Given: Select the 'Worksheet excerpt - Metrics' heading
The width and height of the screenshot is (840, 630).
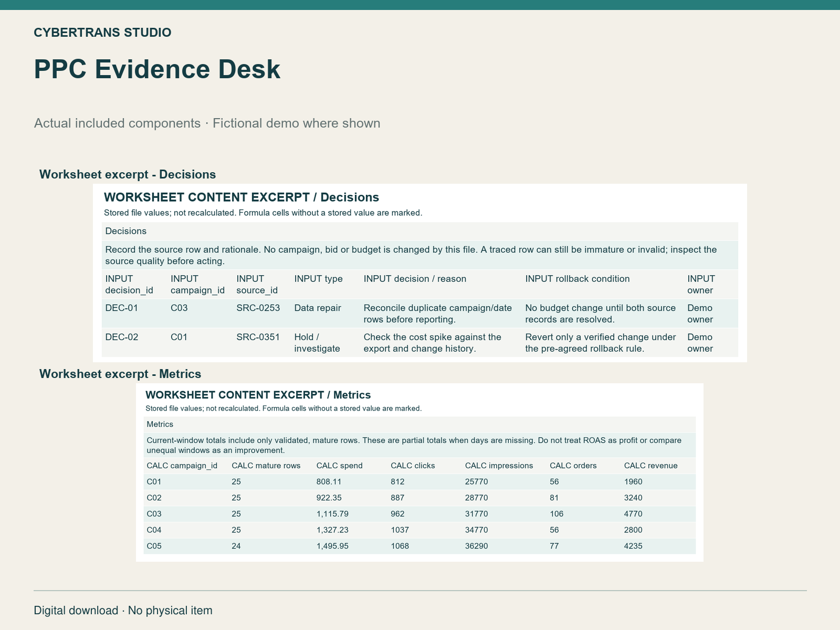Looking at the screenshot, I should pos(120,374).
